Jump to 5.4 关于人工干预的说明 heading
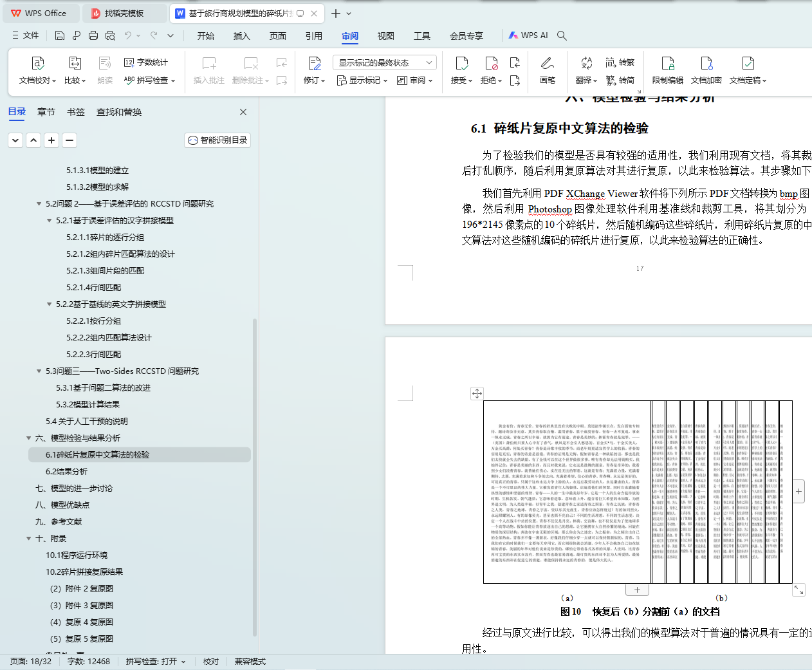This screenshot has width=812, height=670. pos(87,422)
